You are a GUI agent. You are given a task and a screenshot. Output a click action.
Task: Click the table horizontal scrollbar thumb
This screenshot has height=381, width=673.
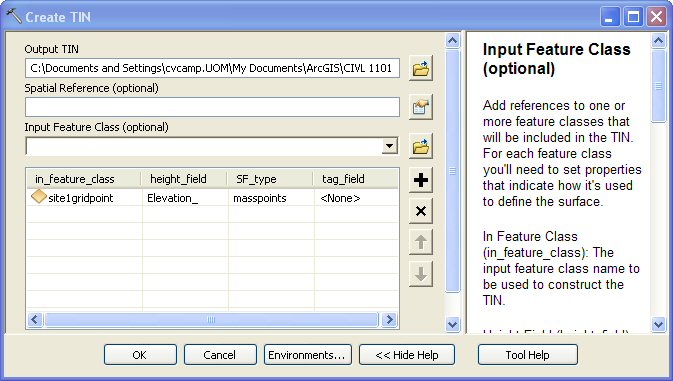[x=211, y=320]
